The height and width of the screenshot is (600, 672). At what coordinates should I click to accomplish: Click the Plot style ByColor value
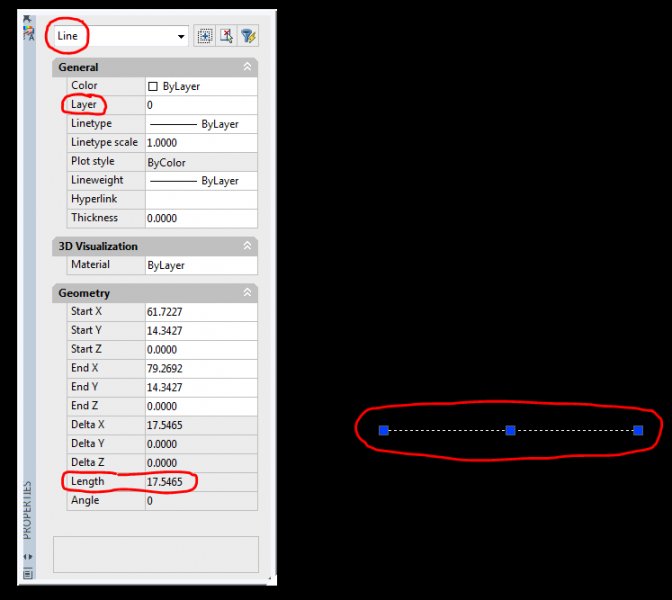pos(201,162)
